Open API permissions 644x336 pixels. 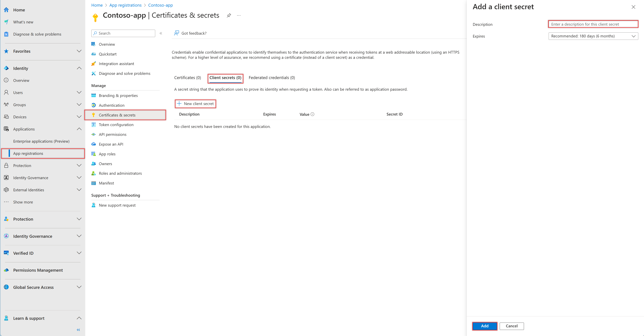pos(112,134)
